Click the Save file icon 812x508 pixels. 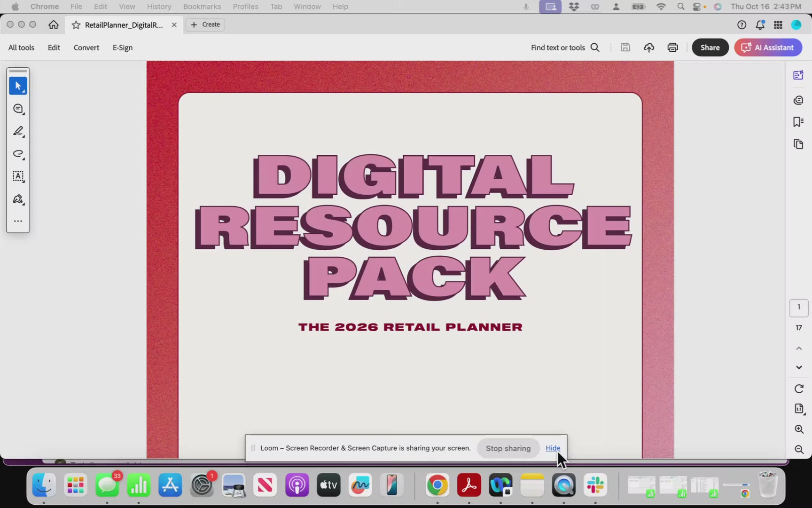(625, 47)
